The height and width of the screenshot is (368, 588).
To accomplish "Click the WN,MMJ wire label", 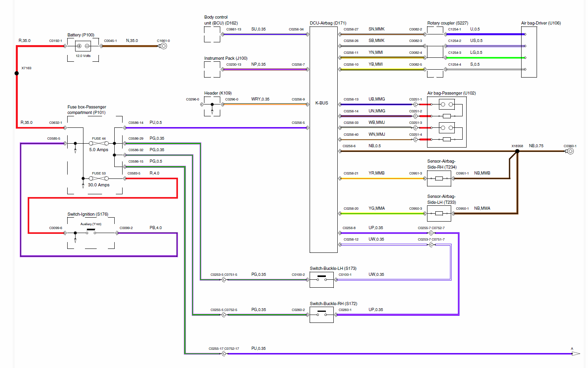I will point(376,134).
